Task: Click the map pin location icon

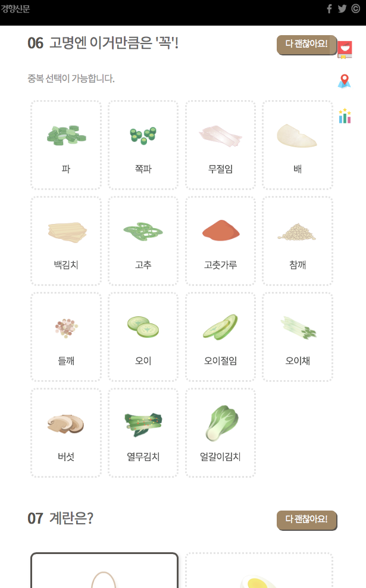Action: click(344, 80)
